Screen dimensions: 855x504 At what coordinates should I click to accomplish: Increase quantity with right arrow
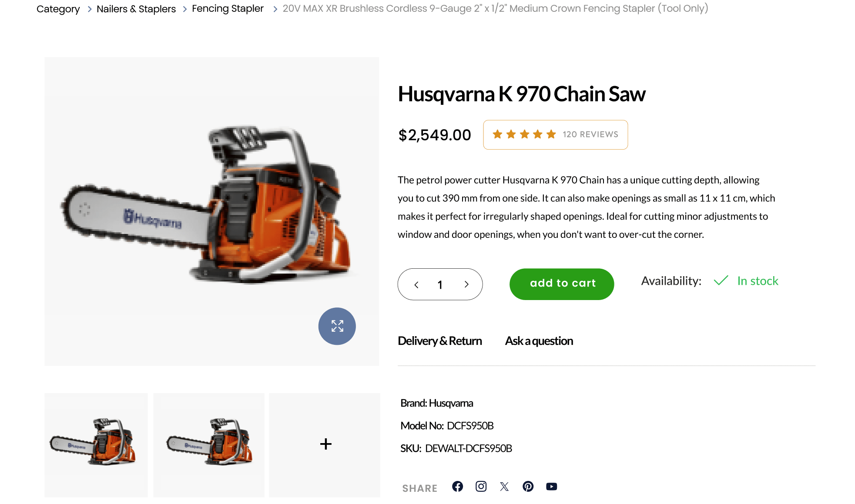pyautogui.click(x=466, y=284)
